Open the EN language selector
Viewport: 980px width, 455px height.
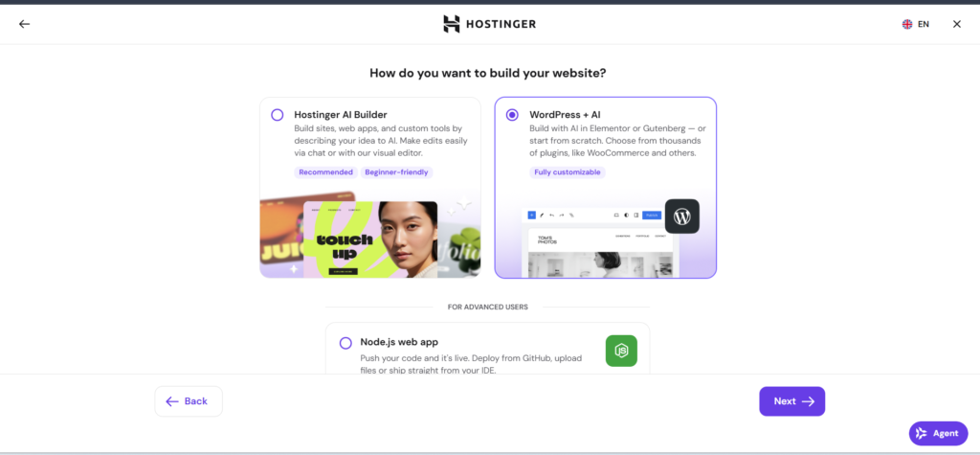tap(916, 24)
